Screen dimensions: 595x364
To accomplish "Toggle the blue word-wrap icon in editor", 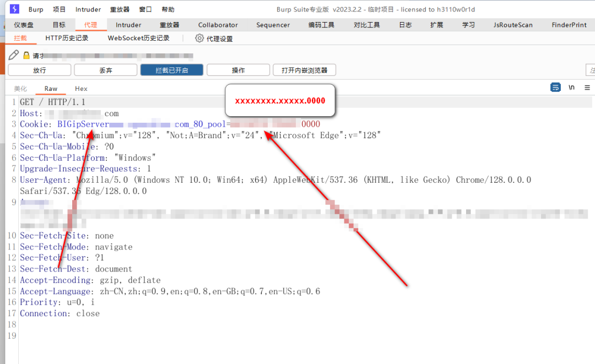I will (555, 88).
